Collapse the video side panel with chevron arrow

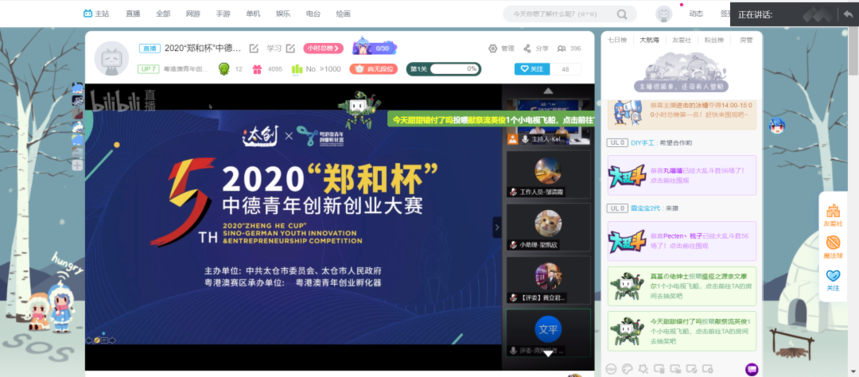tap(497, 227)
